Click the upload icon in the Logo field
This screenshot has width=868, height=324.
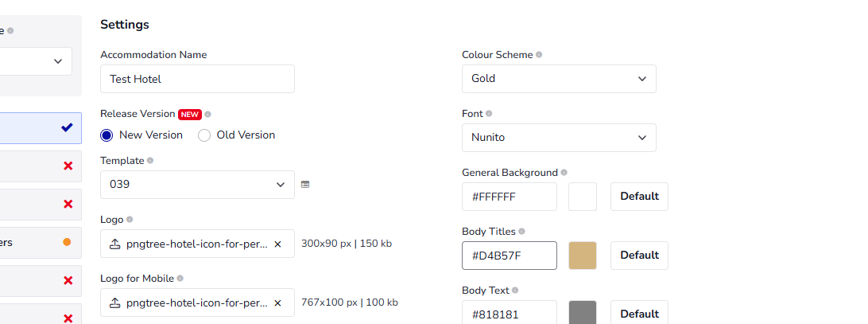click(x=115, y=244)
